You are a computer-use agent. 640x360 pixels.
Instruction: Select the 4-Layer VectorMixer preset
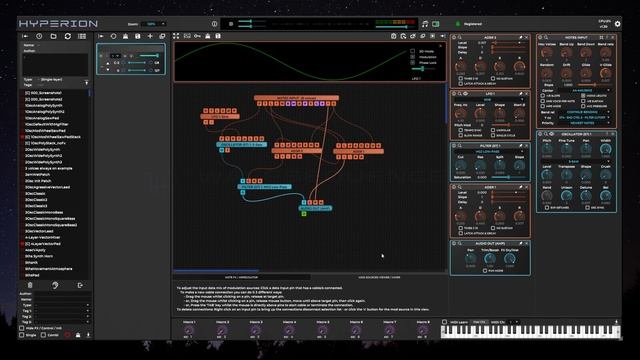point(42,237)
